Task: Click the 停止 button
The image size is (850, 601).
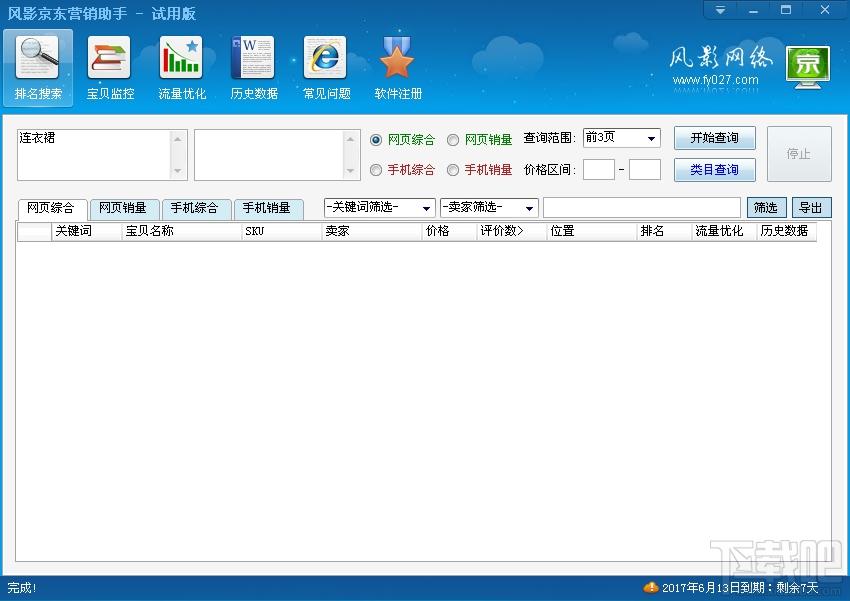Action: [799, 154]
